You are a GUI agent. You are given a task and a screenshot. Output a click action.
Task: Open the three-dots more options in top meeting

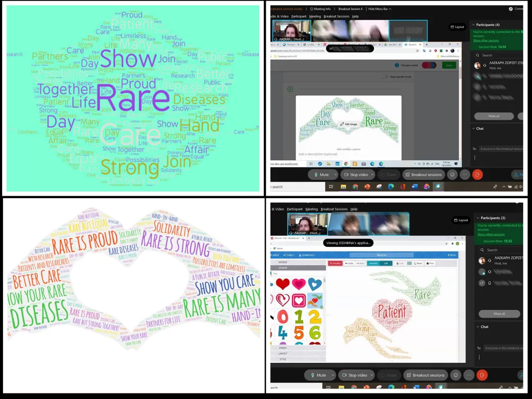click(465, 175)
